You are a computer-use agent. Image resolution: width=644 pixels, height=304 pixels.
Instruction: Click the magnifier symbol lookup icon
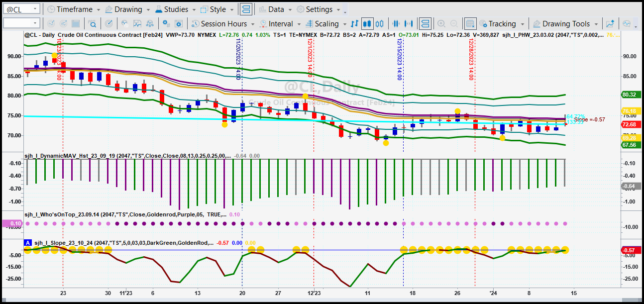click(92, 23)
